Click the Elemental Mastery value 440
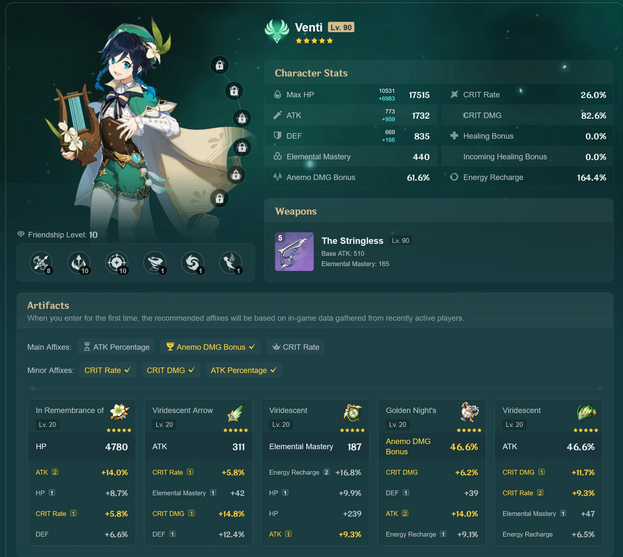 point(421,157)
